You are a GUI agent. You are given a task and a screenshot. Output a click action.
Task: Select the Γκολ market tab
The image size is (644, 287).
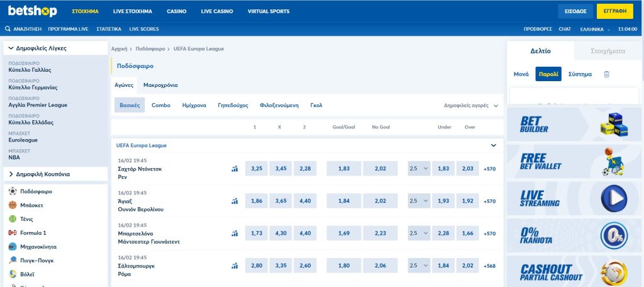click(316, 105)
